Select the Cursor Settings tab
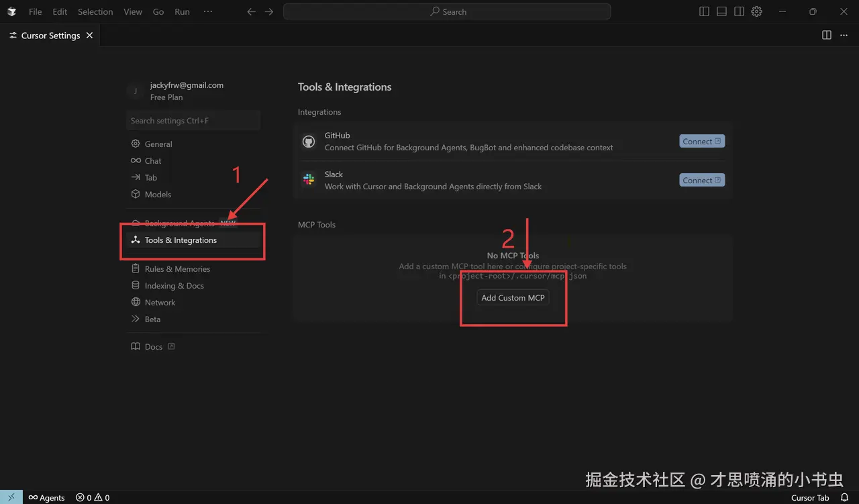This screenshot has width=859, height=504. pos(50,36)
